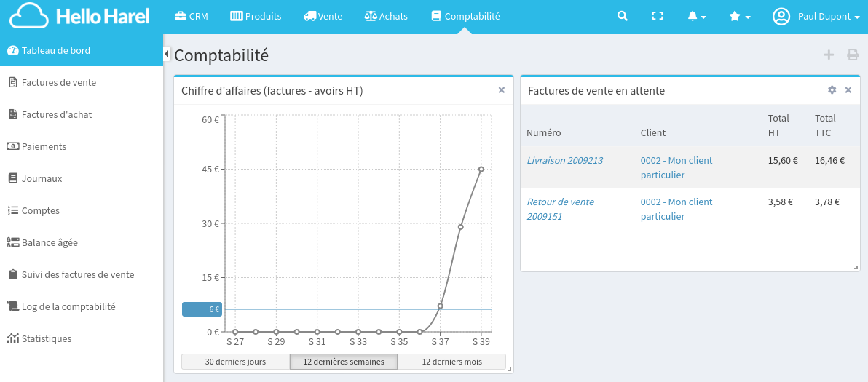Go to the Achats menu
The image size is (868, 382).
click(386, 16)
